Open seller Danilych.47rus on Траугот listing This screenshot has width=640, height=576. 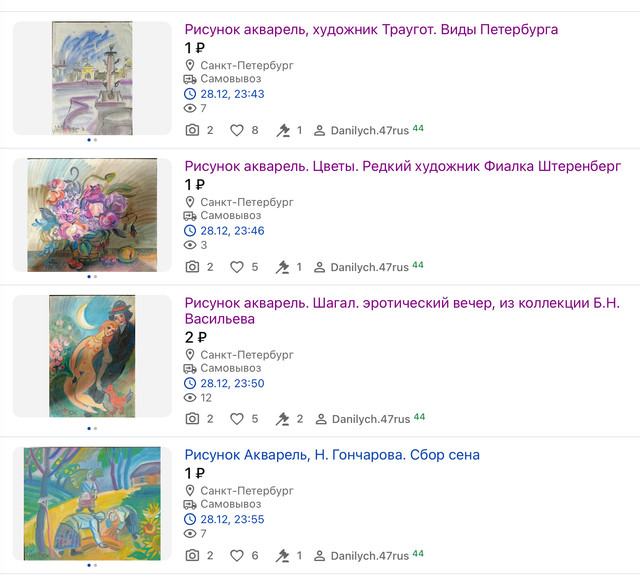(370, 131)
